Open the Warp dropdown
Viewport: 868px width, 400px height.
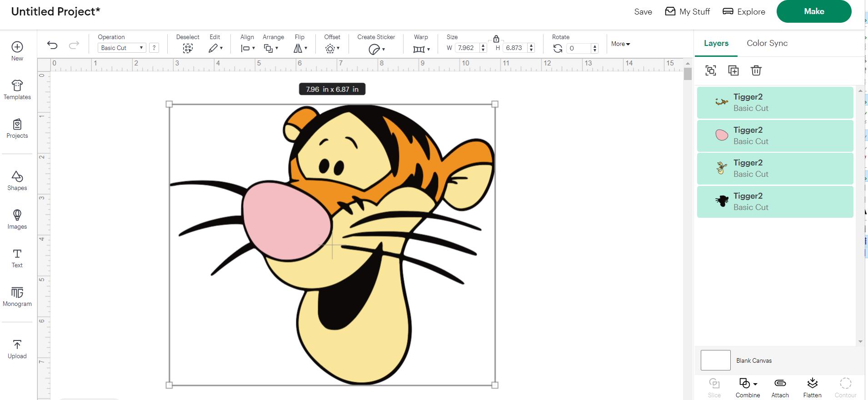pos(421,49)
